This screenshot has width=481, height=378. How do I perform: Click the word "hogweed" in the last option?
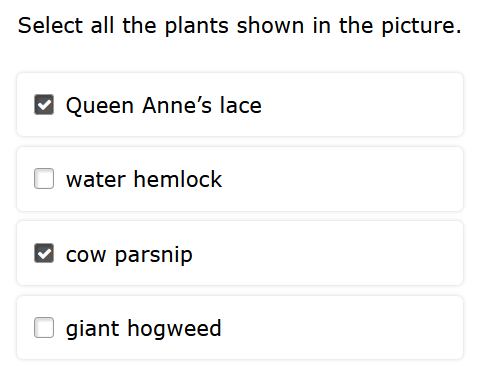pyautogui.click(x=174, y=329)
